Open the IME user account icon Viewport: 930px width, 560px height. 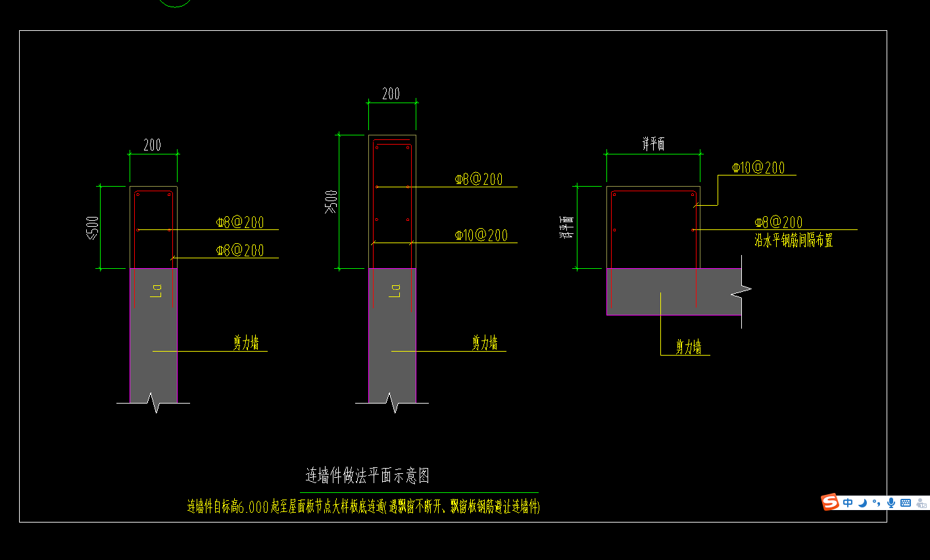[x=921, y=503]
